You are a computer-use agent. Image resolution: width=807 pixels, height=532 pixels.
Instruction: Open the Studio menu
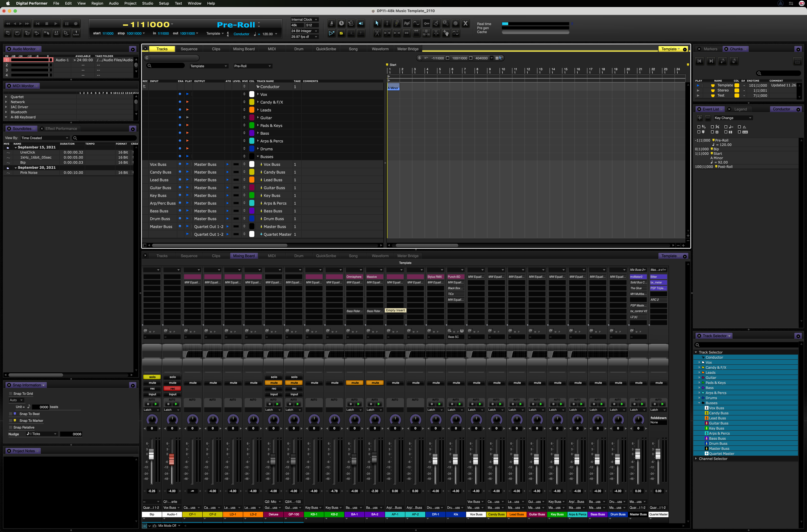pos(147,3)
